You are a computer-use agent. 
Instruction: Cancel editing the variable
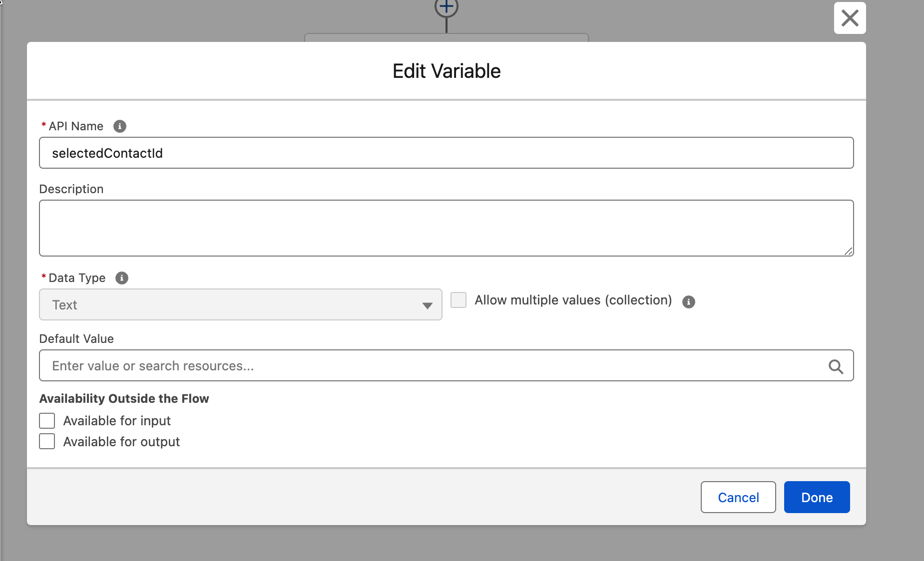click(x=738, y=497)
